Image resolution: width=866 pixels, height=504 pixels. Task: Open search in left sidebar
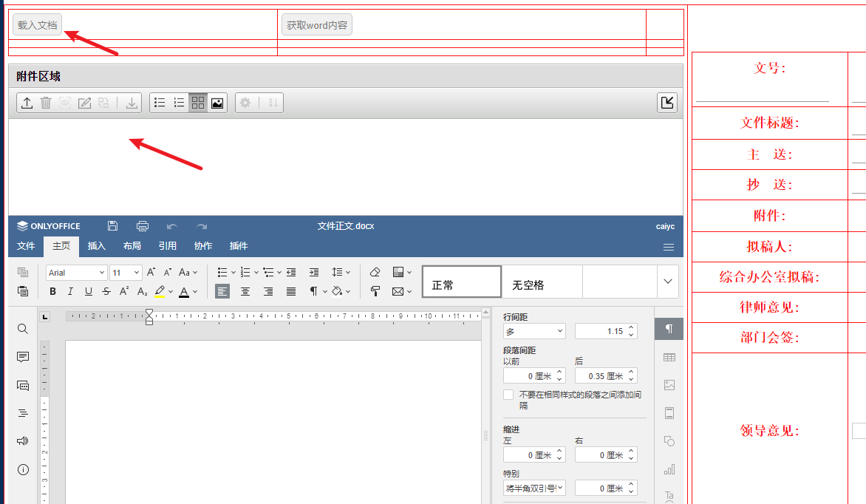click(x=23, y=329)
